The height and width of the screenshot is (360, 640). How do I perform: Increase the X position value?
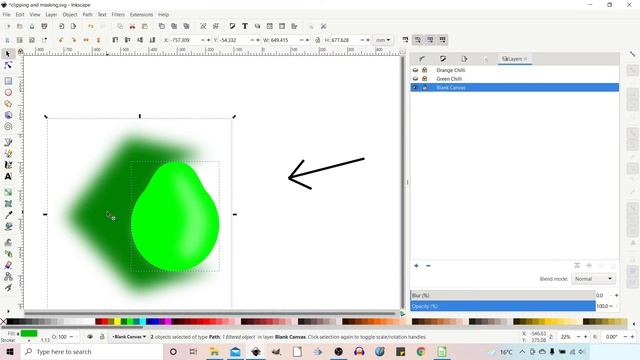click(x=209, y=40)
